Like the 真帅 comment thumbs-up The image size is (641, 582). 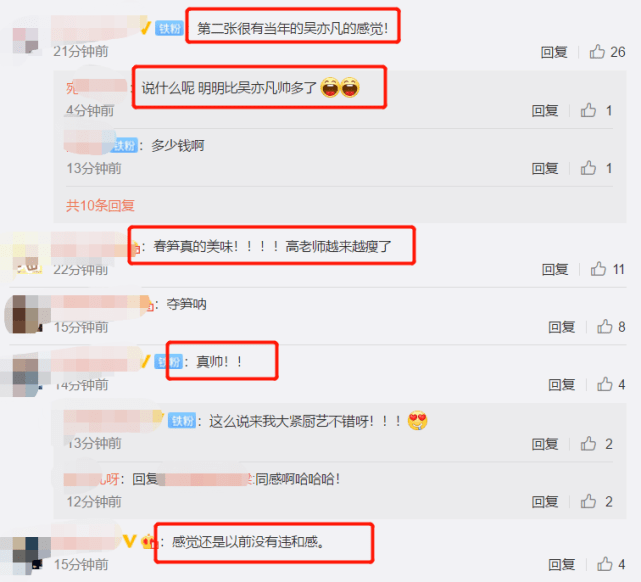[605, 384]
